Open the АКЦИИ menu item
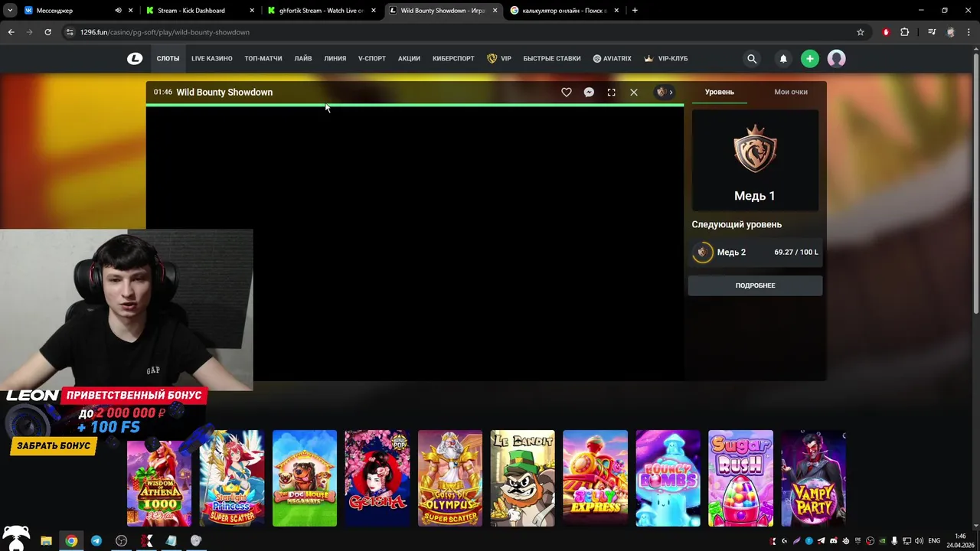Viewport: 980px width, 551px height. [409, 59]
